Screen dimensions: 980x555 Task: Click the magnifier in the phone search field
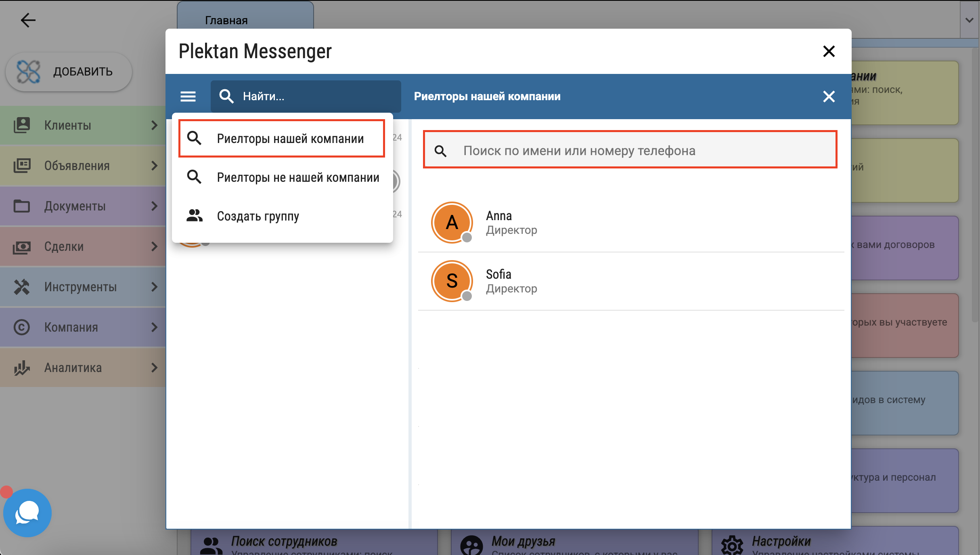440,151
